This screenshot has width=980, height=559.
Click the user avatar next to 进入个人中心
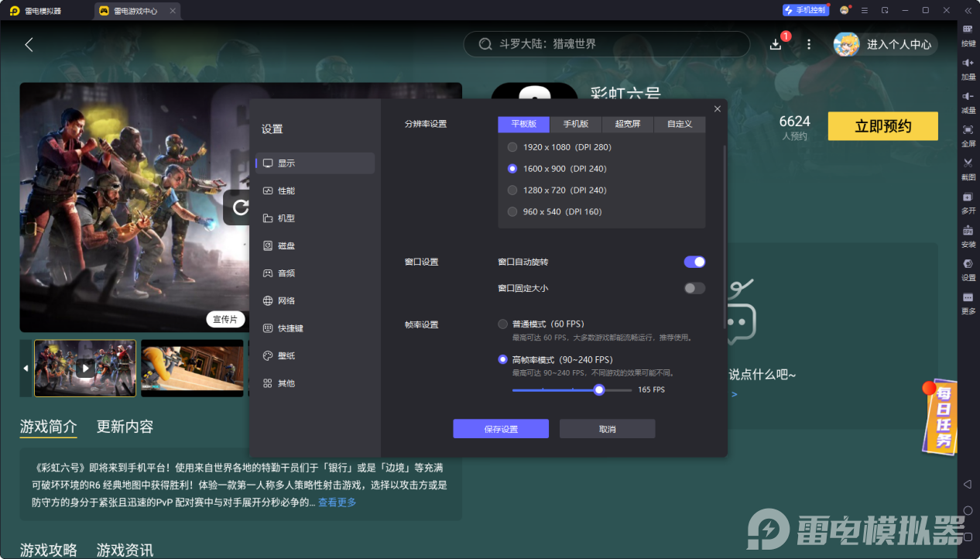click(x=846, y=44)
